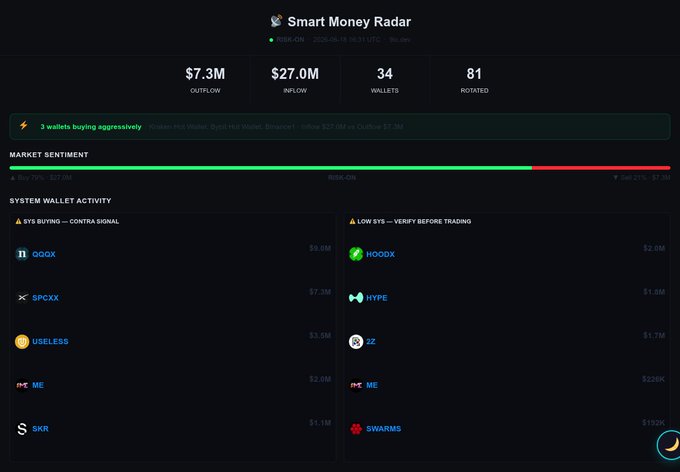Click the $3.5M value in USELESS row
Screen dimensions: 680x472
[x=320, y=335]
